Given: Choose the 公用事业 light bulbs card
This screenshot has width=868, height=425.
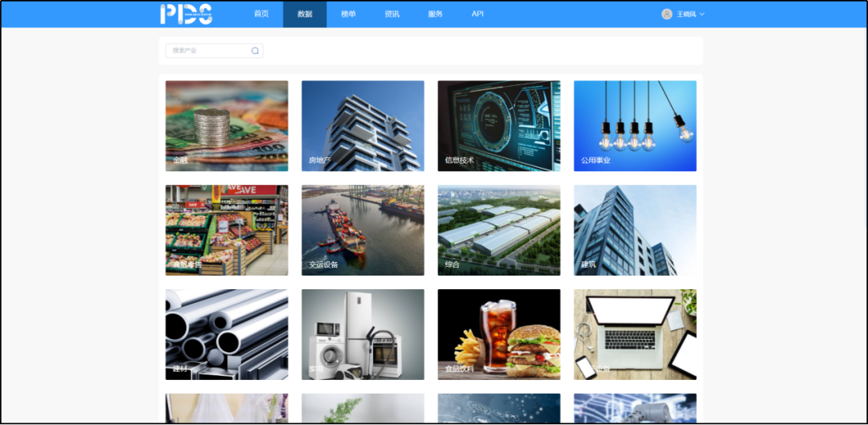Looking at the screenshot, I should tap(635, 125).
